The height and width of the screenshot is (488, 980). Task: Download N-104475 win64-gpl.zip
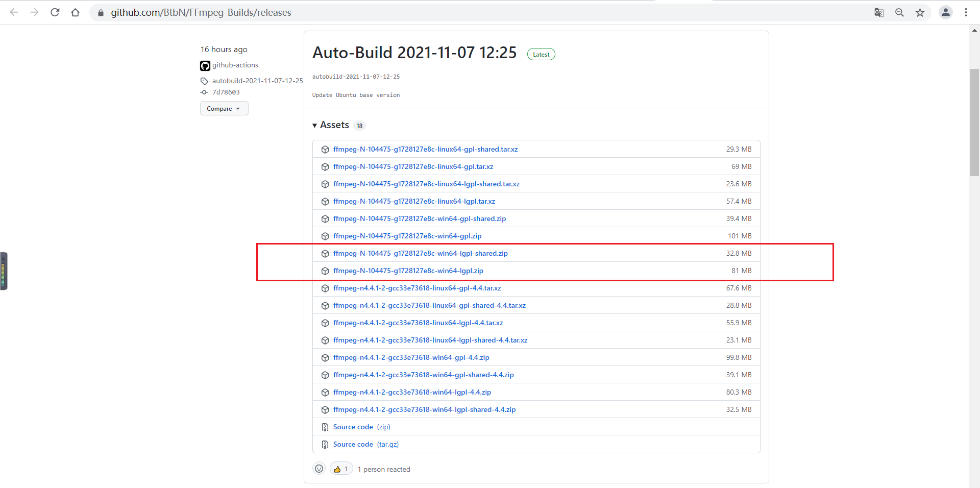click(x=407, y=236)
